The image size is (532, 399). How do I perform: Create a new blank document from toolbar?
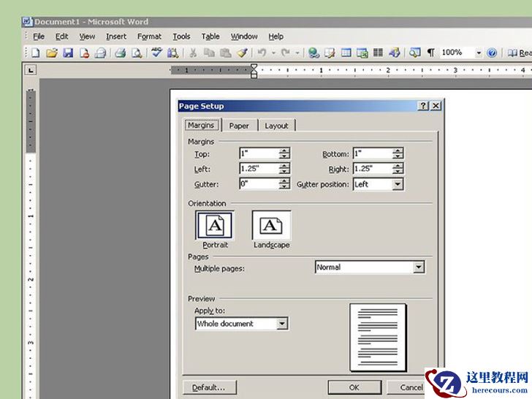coord(36,53)
